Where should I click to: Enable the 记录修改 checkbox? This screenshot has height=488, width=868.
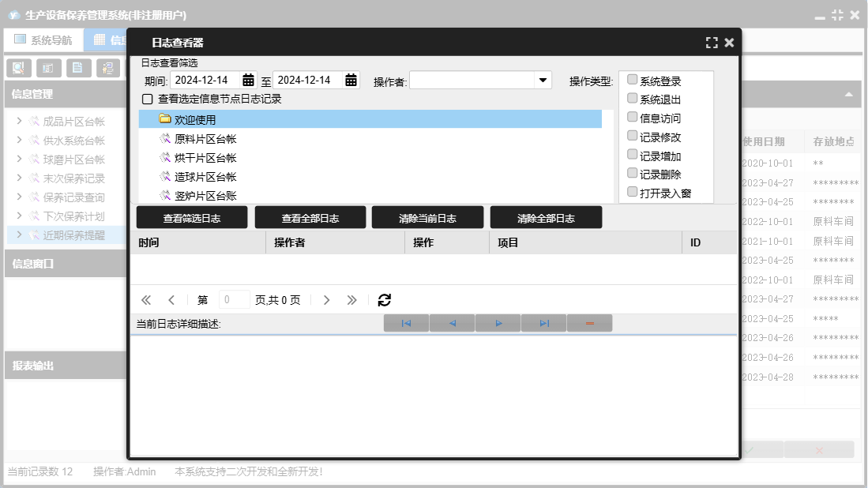pos(633,136)
